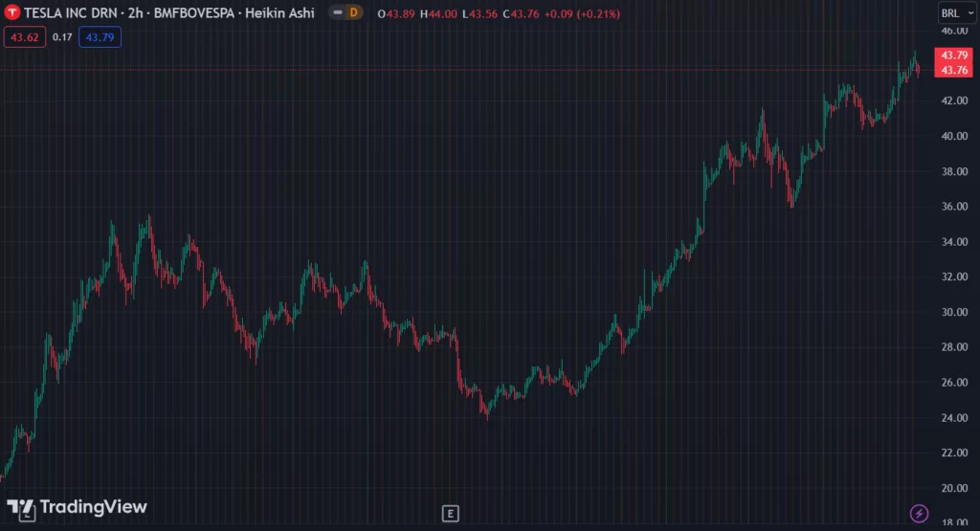Click the 32.00 price scale label
Screen dimensions: 980x531
pyautogui.click(x=954, y=277)
